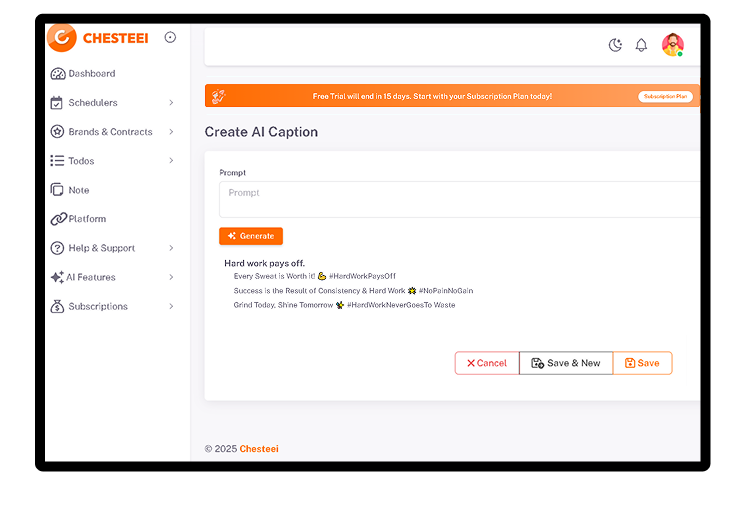Toggle the sidebar collapse circle icon
This screenshot has height=527, width=745.
point(170,37)
